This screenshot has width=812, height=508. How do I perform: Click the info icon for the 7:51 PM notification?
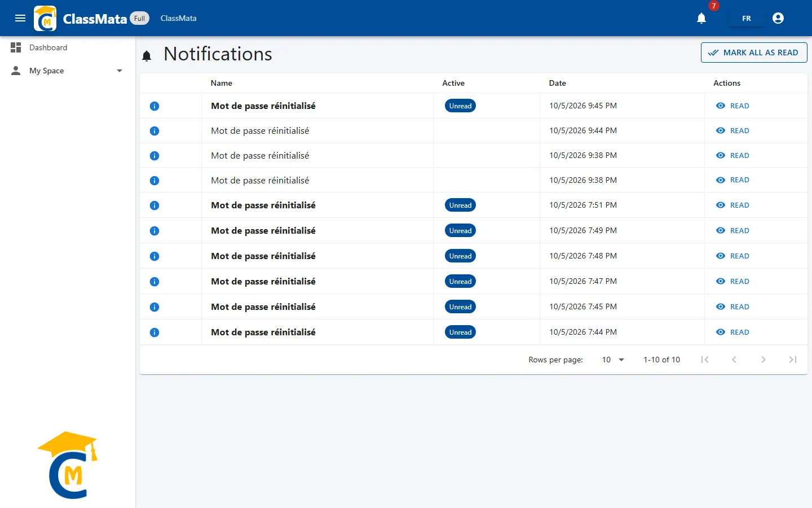tap(155, 205)
